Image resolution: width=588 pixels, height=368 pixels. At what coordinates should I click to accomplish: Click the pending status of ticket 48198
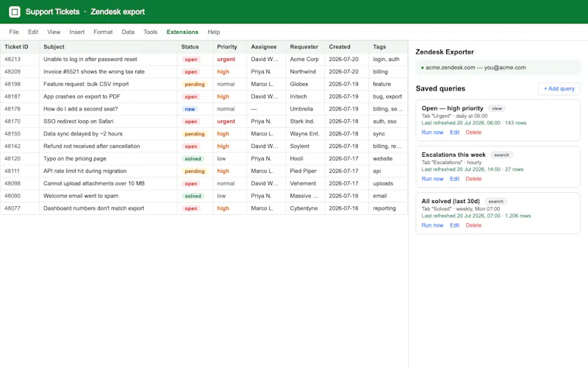tap(195, 84)
